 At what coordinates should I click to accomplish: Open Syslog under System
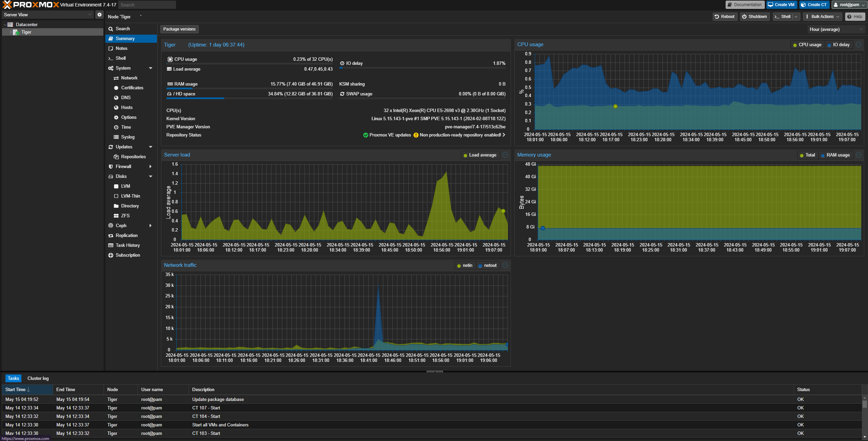pyautogui.click(x=128, y=137)
